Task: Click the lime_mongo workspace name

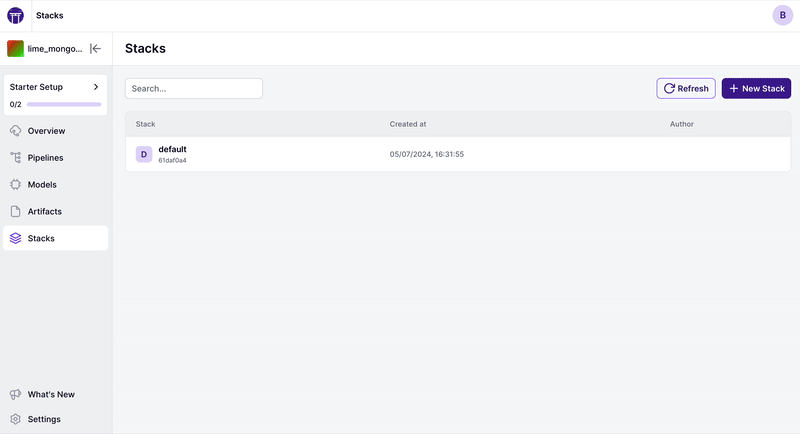Action: click(55, 48)
